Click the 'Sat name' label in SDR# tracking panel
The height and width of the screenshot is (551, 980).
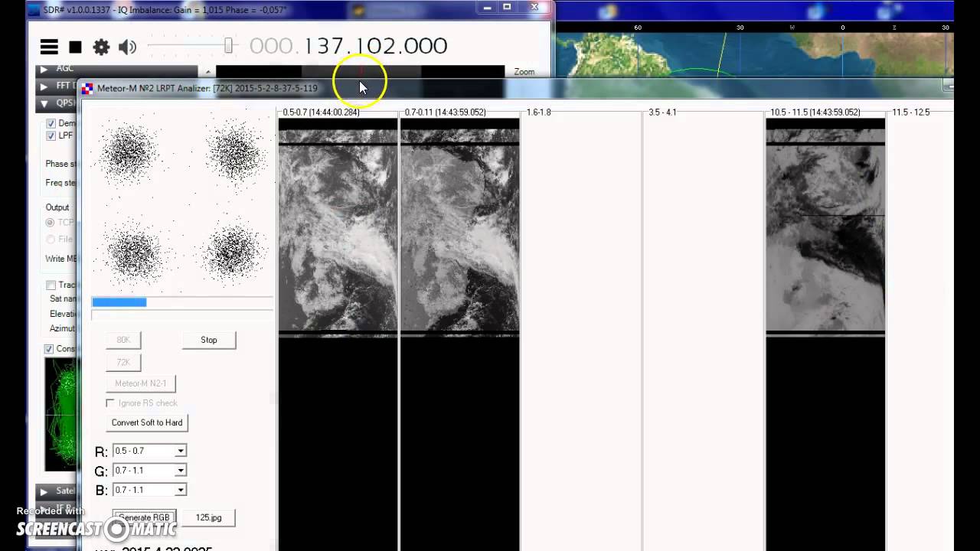[x=64, y=299]
